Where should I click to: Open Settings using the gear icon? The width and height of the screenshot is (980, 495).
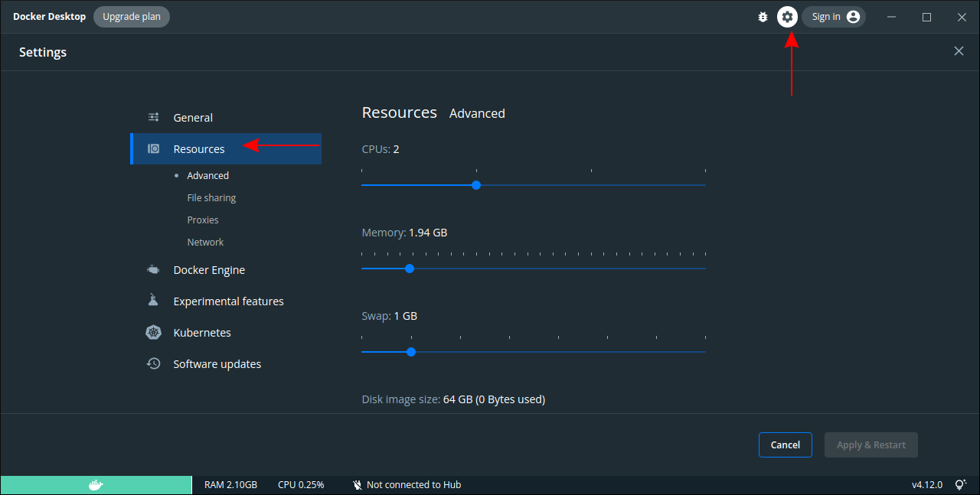pyautogui.click(x=787, y=16)
